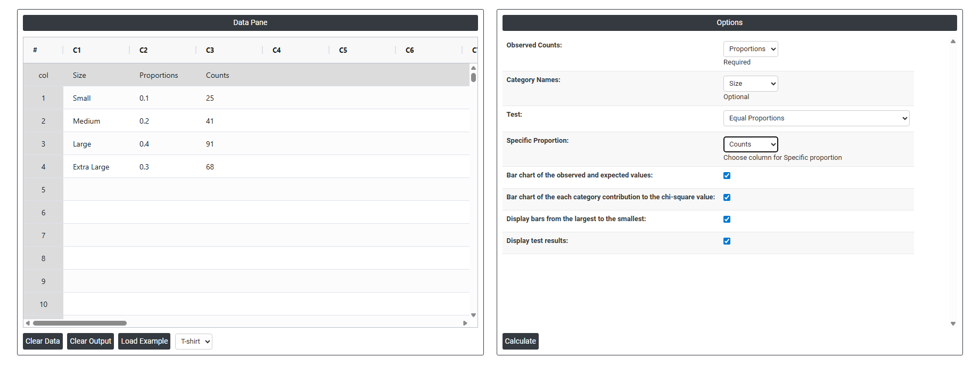
Task: Uncheck bar chart of observed and expected values
Action: click(727, 176)
